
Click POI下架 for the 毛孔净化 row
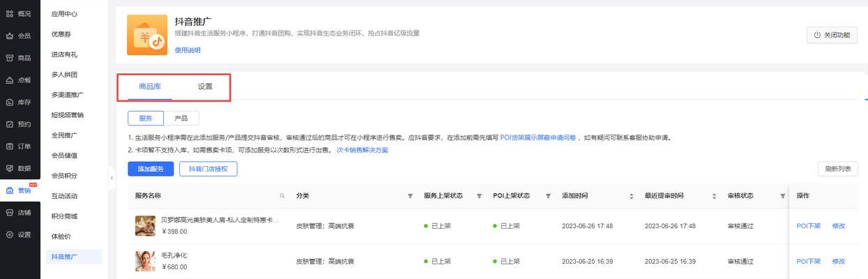pos(808,262)
